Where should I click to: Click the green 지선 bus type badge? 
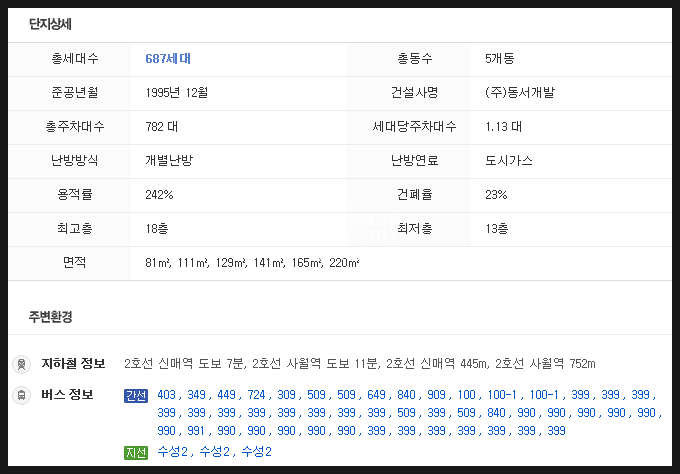click(x=136, y=453)
